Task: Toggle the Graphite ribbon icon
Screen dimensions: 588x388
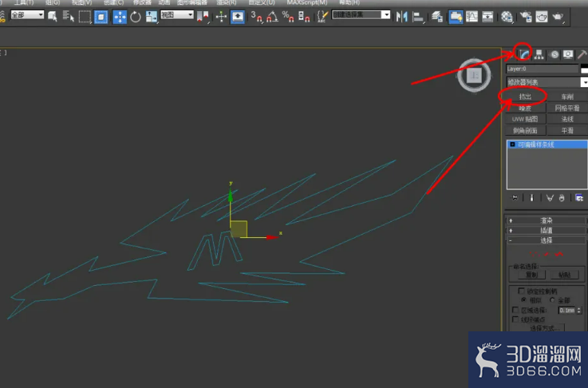Action: pyautogui.click(x=456, y=17)
